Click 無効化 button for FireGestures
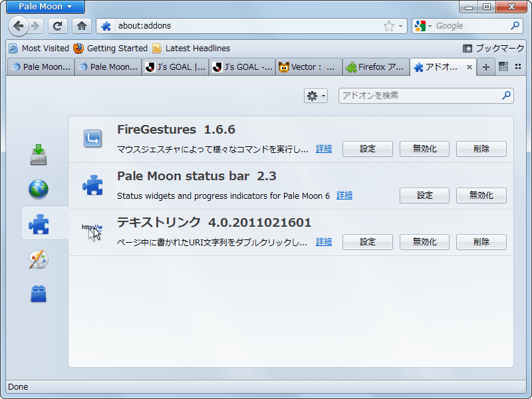The height and width of the screenshot is (399, 532). [424, 149]
